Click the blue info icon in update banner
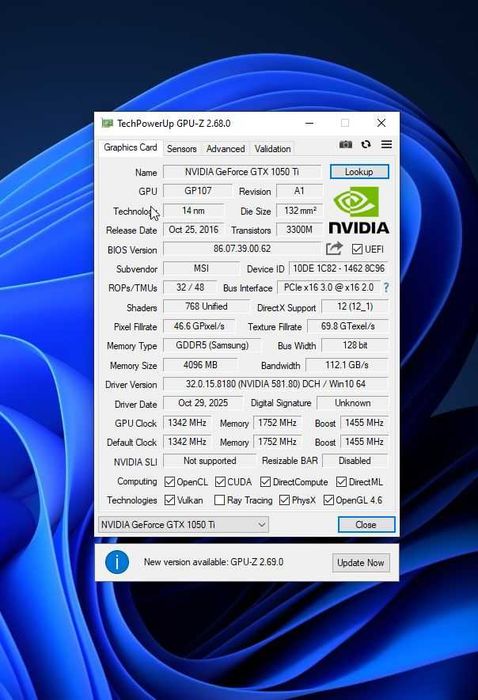The width and height of the screenshot is (478, 700). pos(117,562)
